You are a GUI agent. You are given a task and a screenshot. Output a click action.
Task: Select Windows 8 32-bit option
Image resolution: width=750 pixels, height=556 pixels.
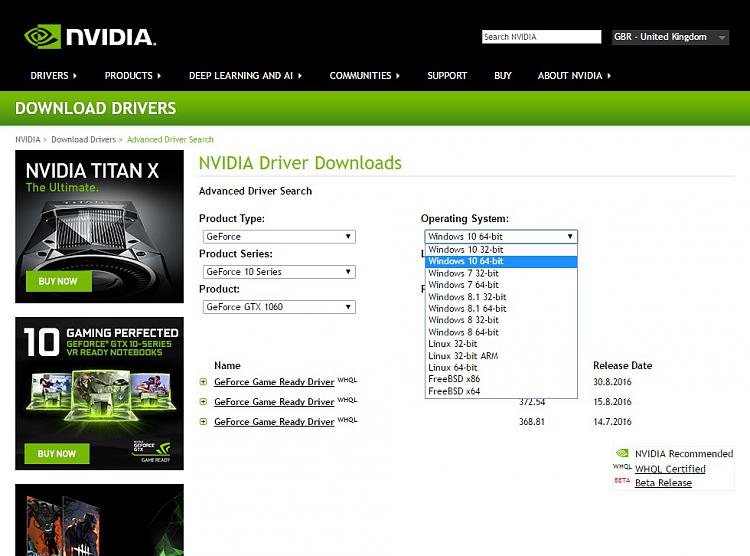(501, 320)
